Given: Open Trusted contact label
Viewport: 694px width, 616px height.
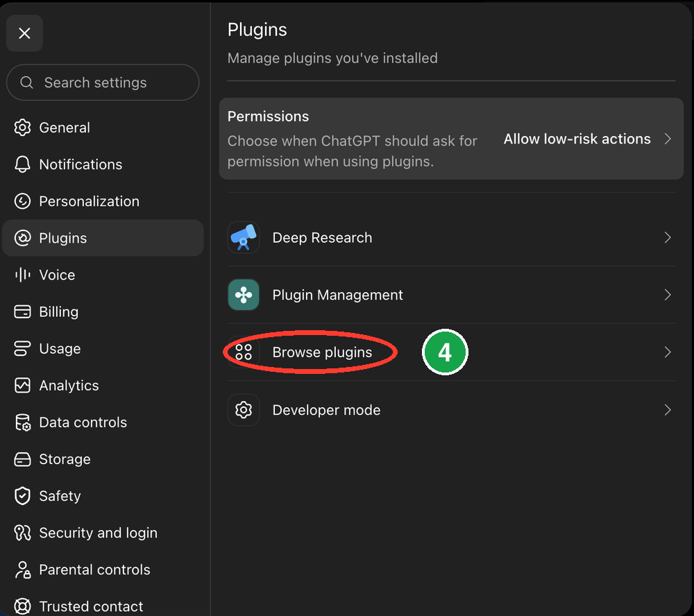Looking at the screenshot, I should (91, 606).
